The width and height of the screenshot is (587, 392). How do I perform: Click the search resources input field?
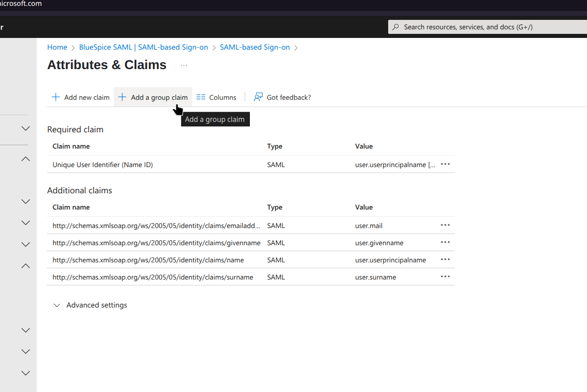tap(488, 27)
